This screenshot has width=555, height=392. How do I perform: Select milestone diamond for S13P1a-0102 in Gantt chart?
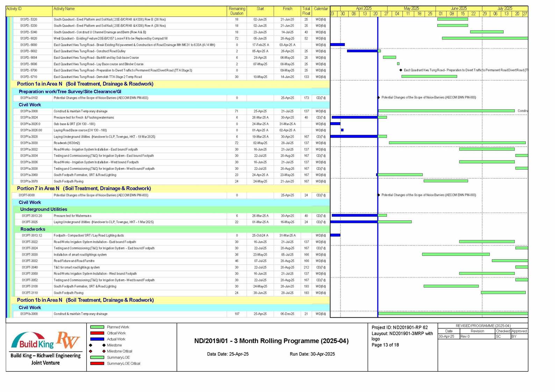pyautogui.click(x=379, y=97)
